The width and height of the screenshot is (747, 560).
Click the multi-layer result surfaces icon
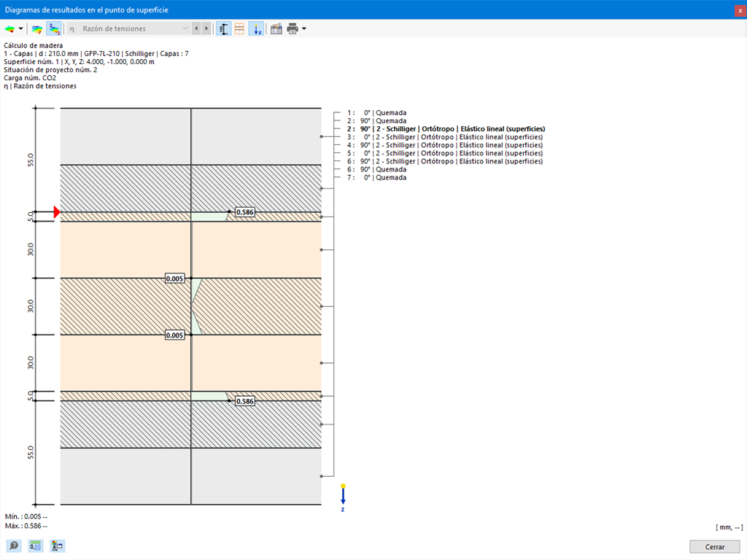coord(36,29)
